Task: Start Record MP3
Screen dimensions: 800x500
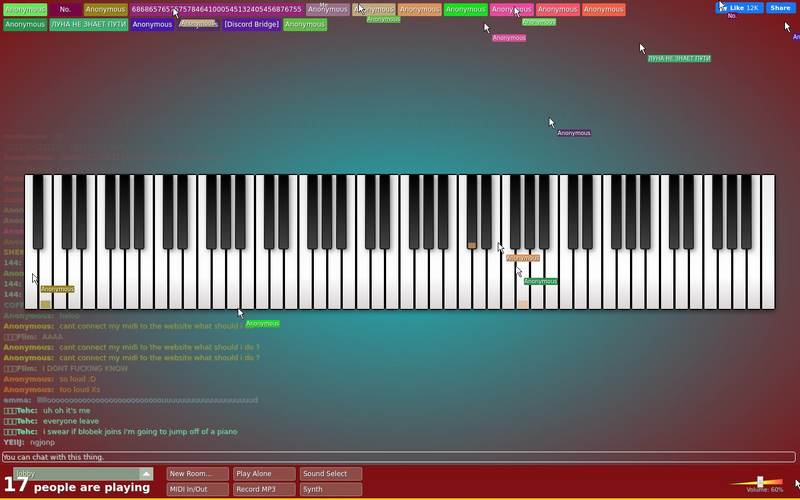Action: click(264, 489)
